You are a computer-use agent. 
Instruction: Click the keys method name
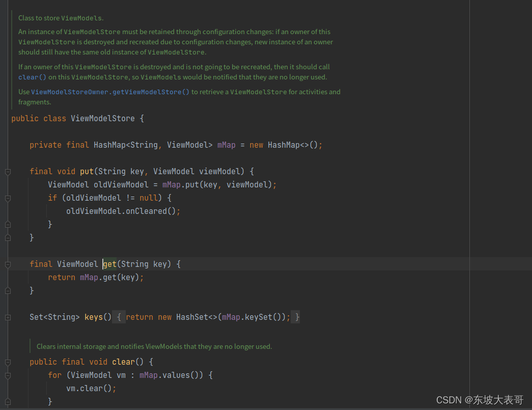[94, 317]
